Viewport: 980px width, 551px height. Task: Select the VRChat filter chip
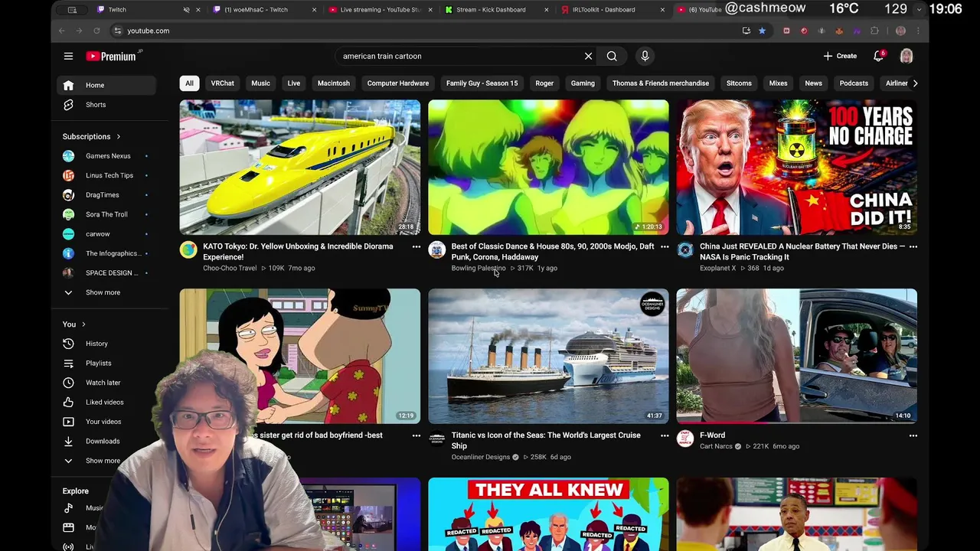[223, 83]
